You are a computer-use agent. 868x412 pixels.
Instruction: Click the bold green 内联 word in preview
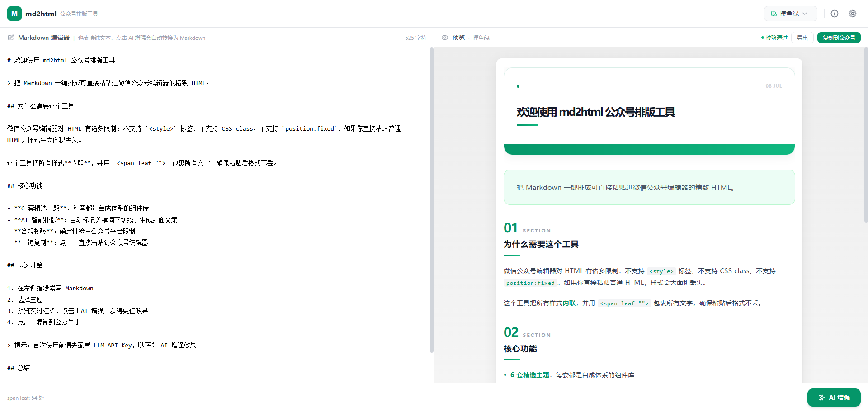point(569,303)
